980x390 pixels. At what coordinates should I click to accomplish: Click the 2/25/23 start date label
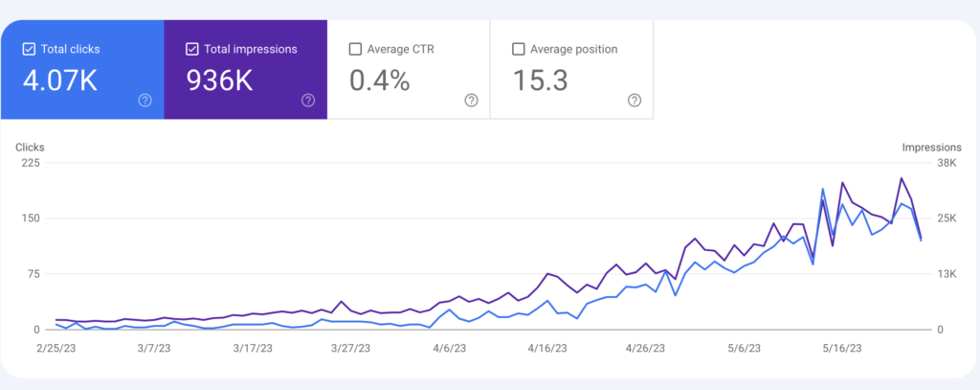tap(56, 349)
